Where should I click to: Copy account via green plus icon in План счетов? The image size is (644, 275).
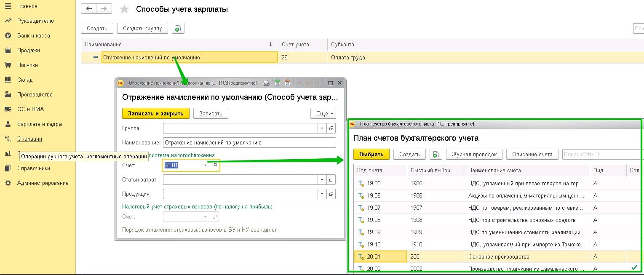436,154
